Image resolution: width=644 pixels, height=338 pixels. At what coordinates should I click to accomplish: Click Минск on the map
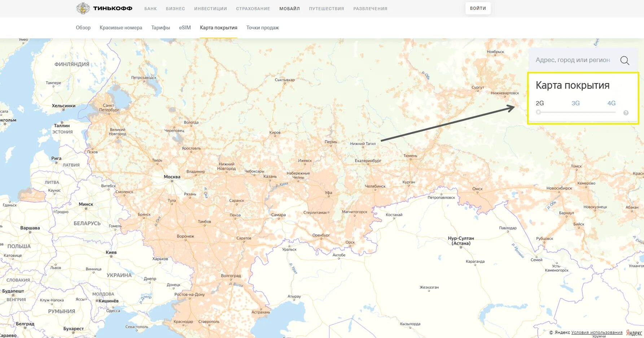pos(86,204)
